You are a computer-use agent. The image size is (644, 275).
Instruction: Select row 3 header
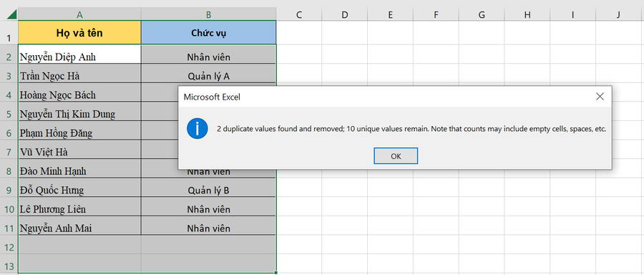9,73
